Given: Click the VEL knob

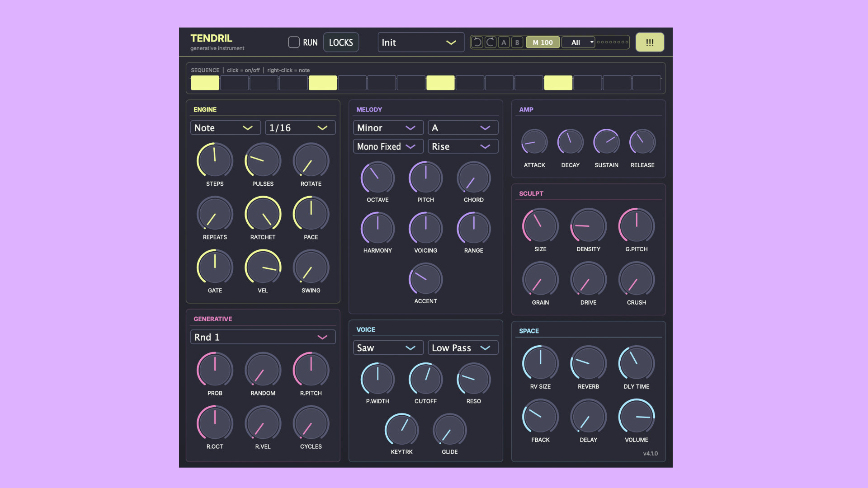Looking at the screenshot, I should 263,267.
